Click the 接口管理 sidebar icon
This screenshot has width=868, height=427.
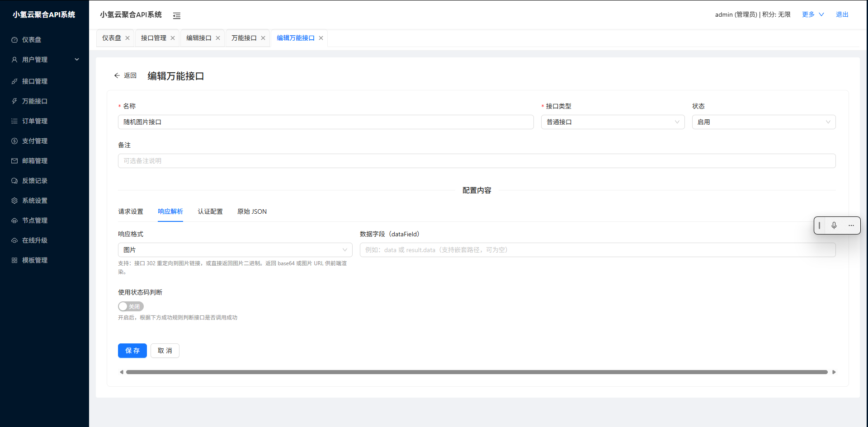[x=14, y=81]
